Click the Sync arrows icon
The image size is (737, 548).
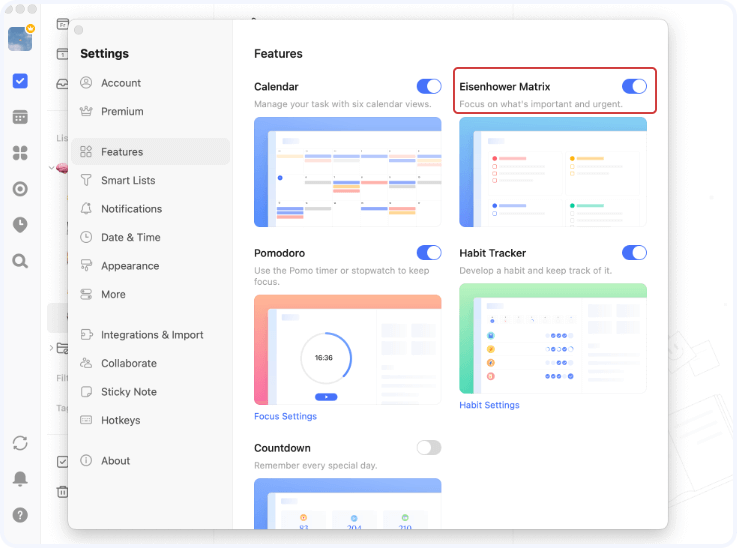(x=20, y=443)
